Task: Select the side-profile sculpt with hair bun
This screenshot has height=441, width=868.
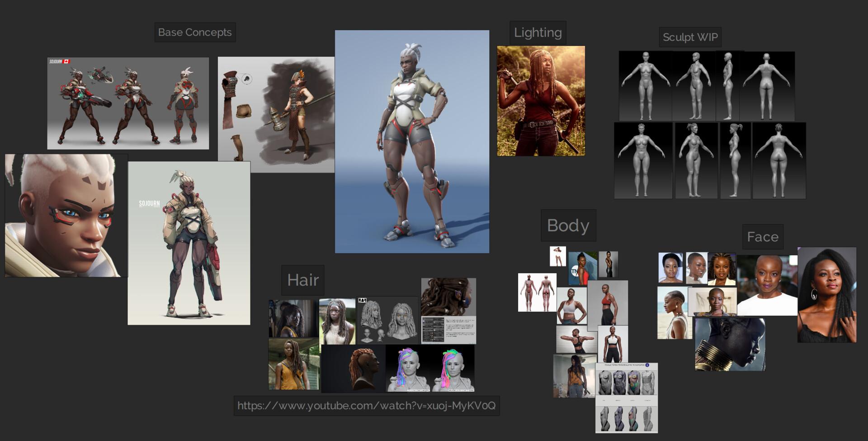Action: (735, 160)
